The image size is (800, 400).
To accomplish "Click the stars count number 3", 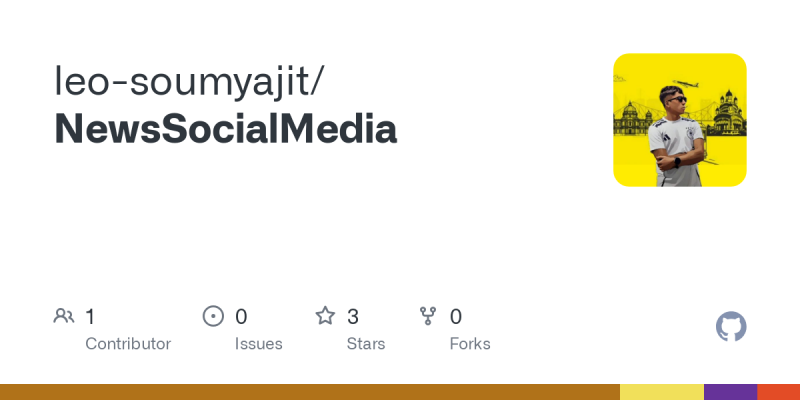I will 353,317.
